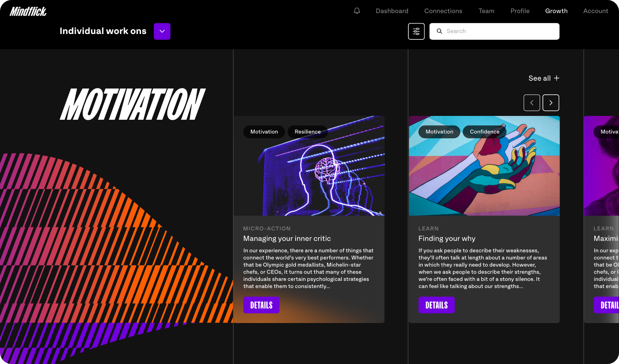The image size is (619, 364).
Task: Select the Growth nav item
Action: click(x=556, y=11)
